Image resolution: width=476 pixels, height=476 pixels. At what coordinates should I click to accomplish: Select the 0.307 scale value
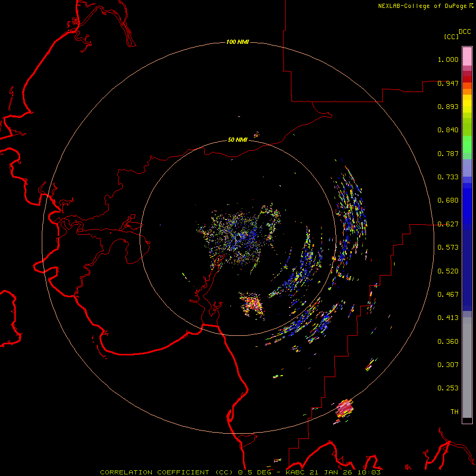(448, 364)
